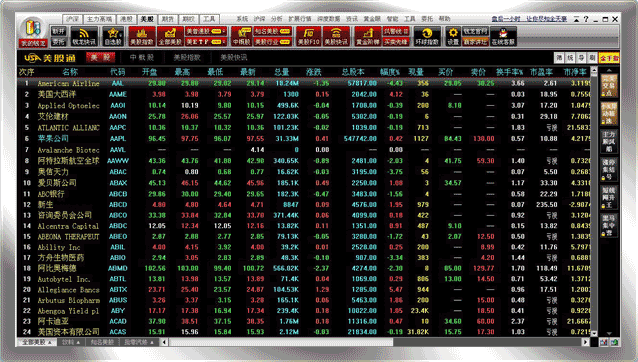Click the 黄金阶梯 toolbar icon
The image size is (638, 362).
[x=367, y=37]
